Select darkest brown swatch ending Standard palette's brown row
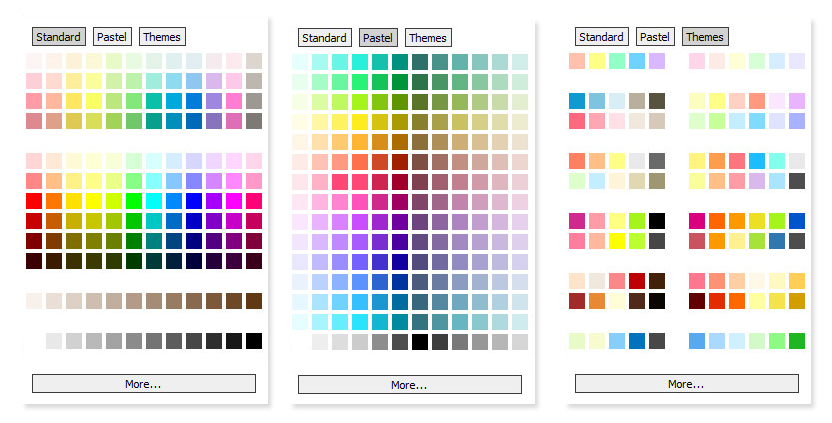This screenshot has width=832, height=423. (x=254, y=301)
